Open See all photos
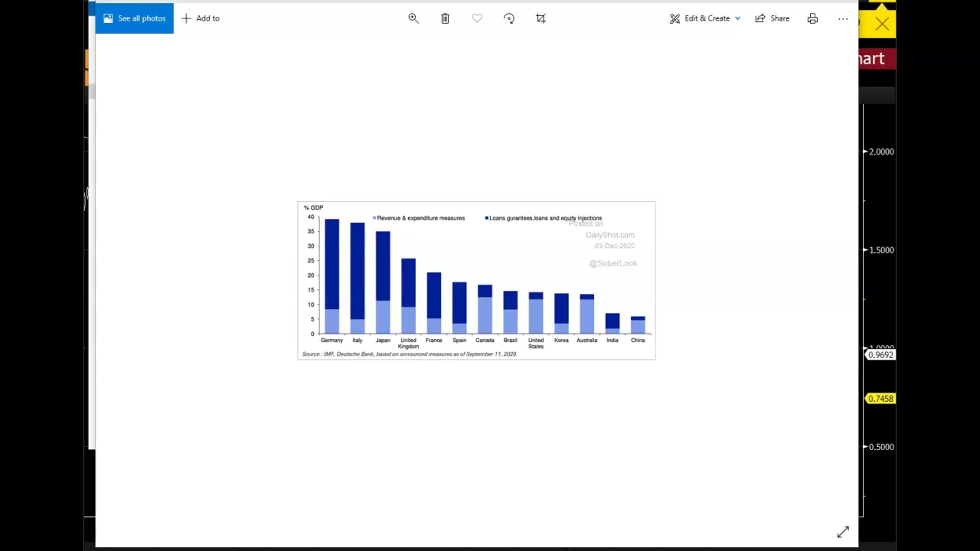 (x=134, y=18)
